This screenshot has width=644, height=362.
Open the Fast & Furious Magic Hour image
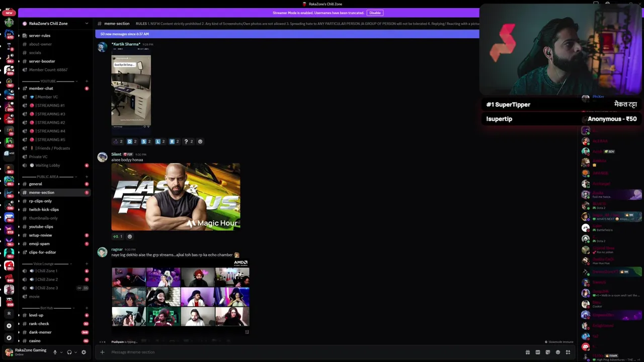click(176, 197)
